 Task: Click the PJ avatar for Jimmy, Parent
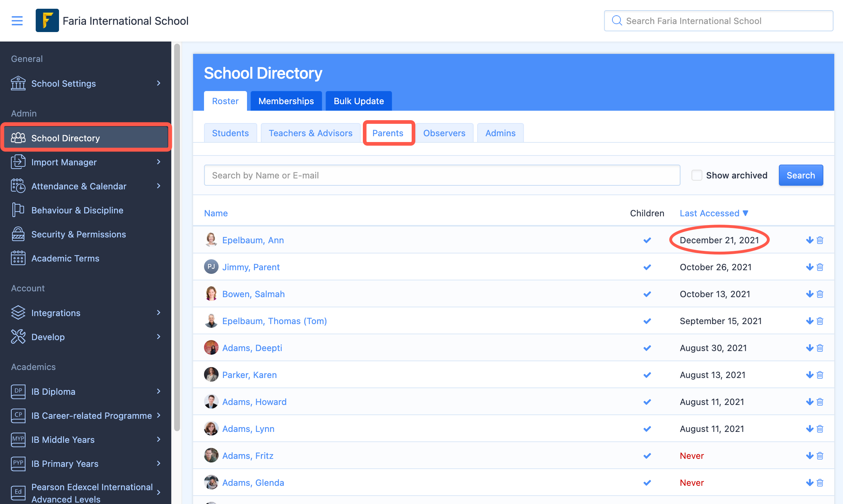211,267
